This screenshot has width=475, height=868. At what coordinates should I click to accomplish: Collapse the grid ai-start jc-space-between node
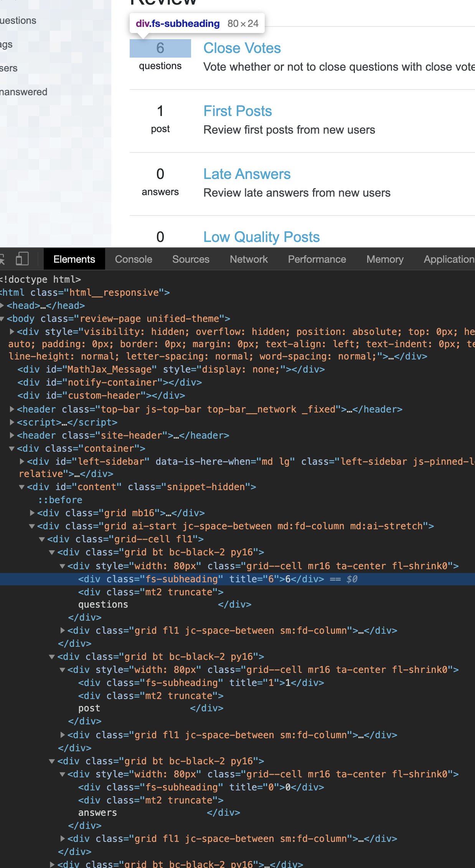[x=32, y=526]
